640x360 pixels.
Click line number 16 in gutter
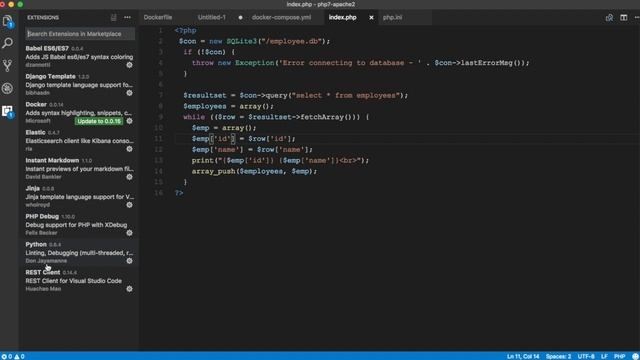coord(159,193)
